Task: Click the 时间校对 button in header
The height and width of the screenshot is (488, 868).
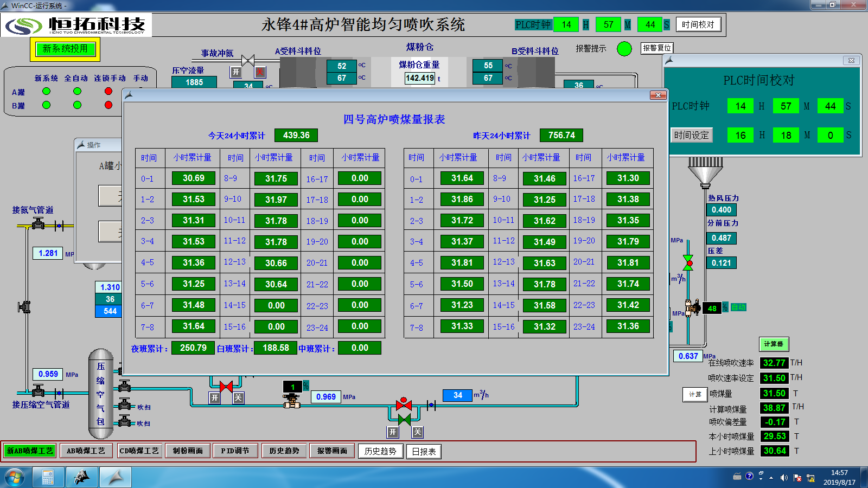Action: 698,24
